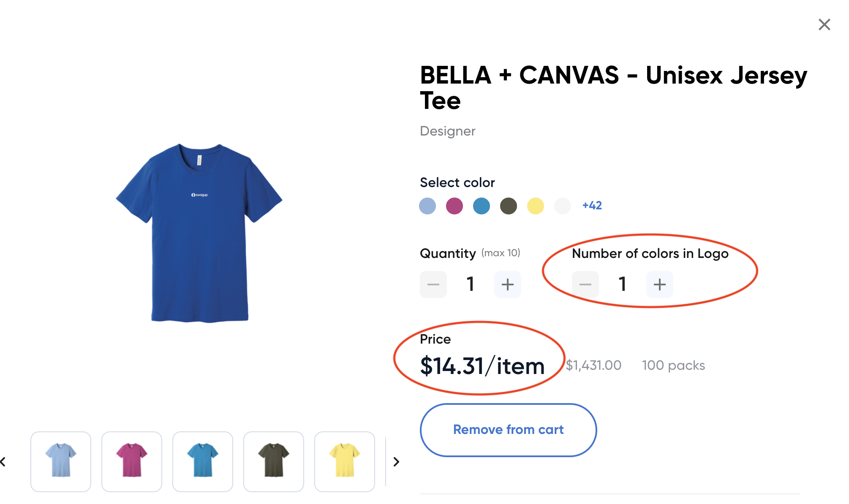The image size is (849, 504).
Task: Select the white color swatch
Action: 562,206
